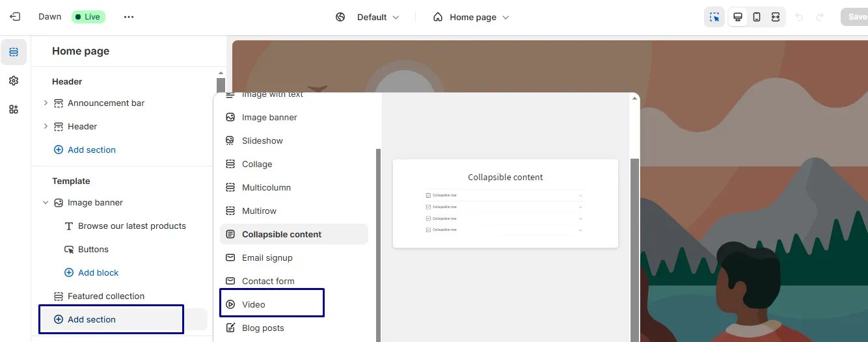Open the Sections sidebar icon

click(x=14, y=52)
